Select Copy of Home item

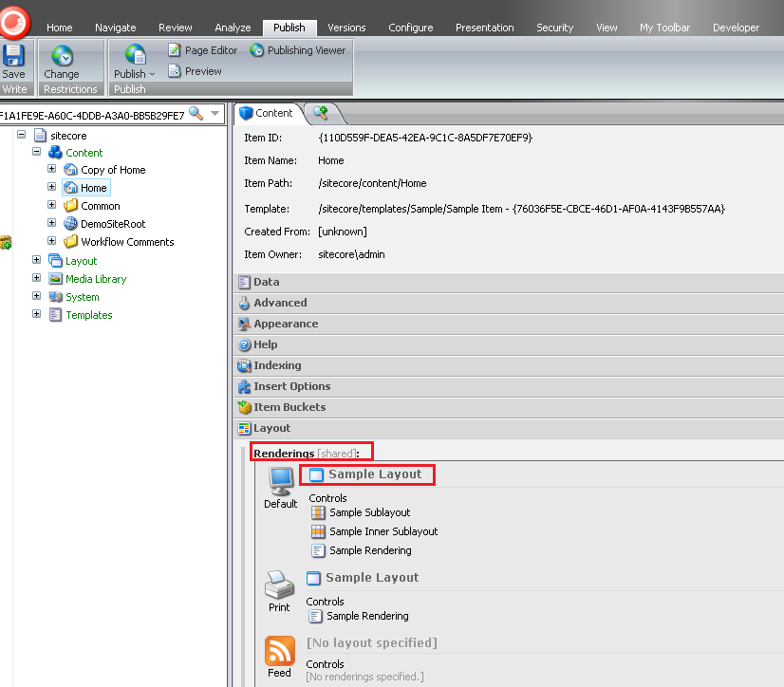point(105,170)
